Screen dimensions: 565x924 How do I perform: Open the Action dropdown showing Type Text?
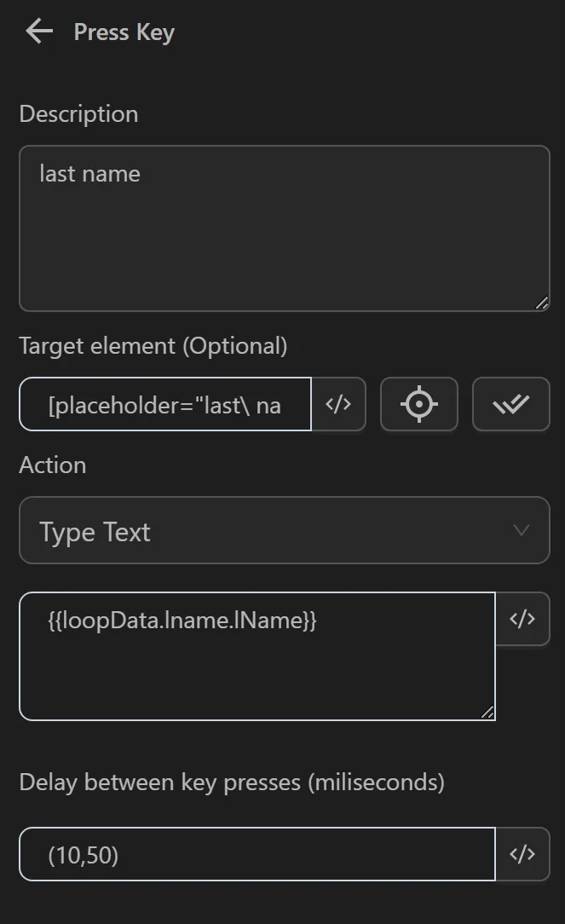(x=284, y=530)
